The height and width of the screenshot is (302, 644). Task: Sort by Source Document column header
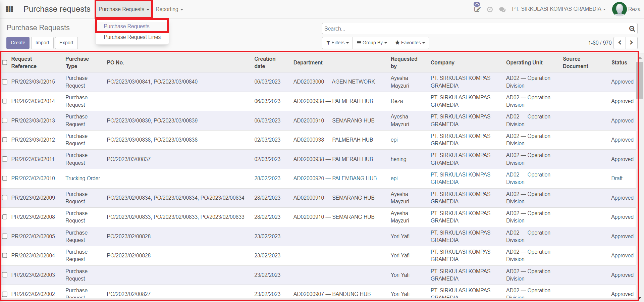point(575,62)
